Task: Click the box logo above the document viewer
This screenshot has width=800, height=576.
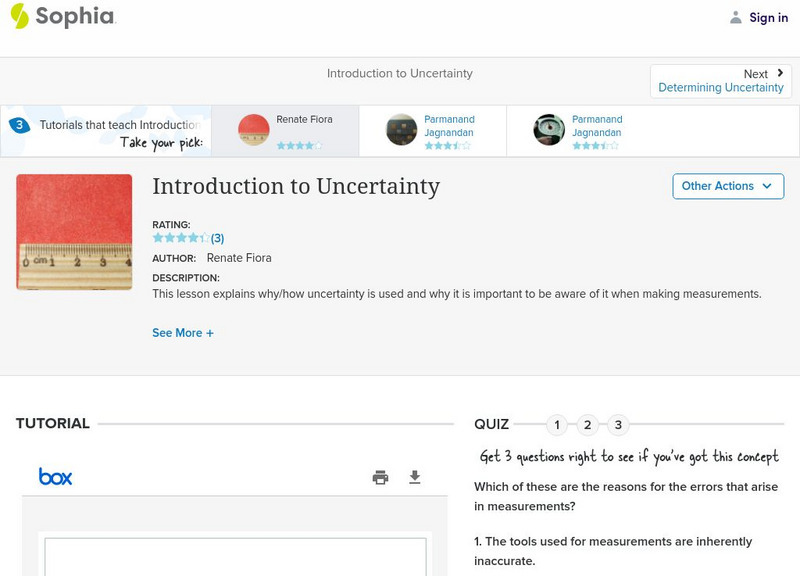Action: coord(55,477)
